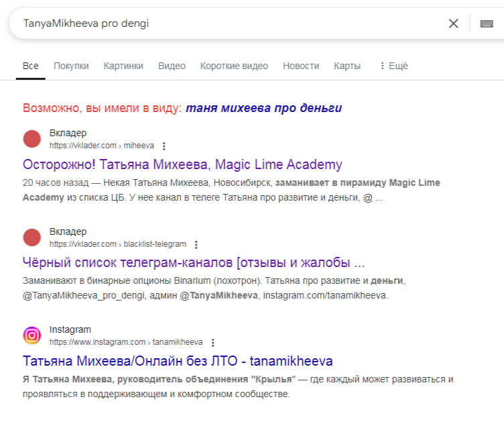Open options dots next to blacklist-telegram URL
504x424 pixels.
pyautogui.click(x=196, y=245)
